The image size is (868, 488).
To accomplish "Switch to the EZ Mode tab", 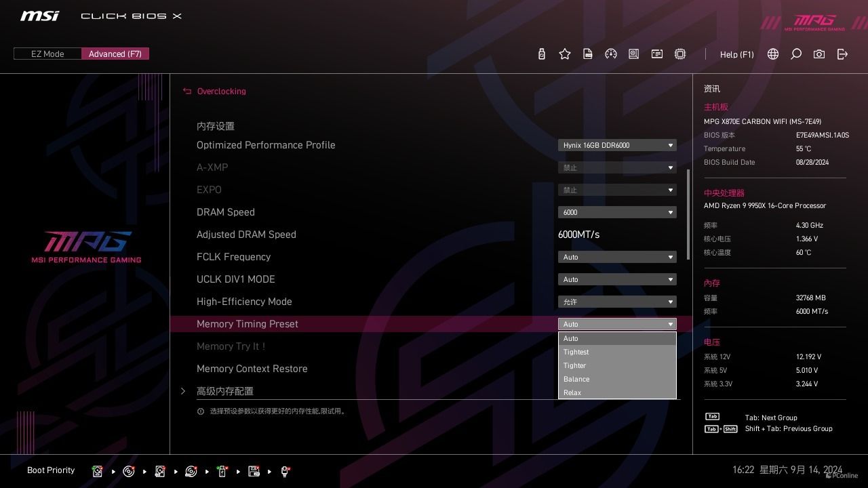I will pyautogui.click(x=47, y=54).
